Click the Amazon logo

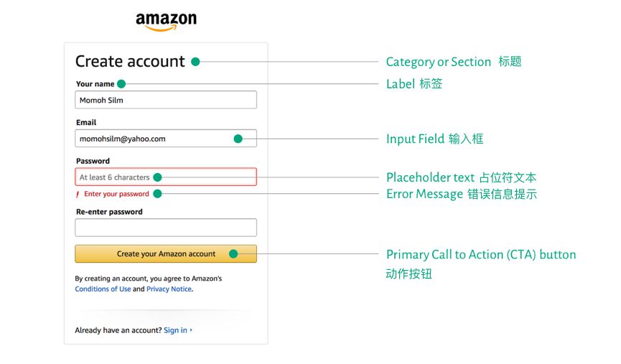coord(166,22)
